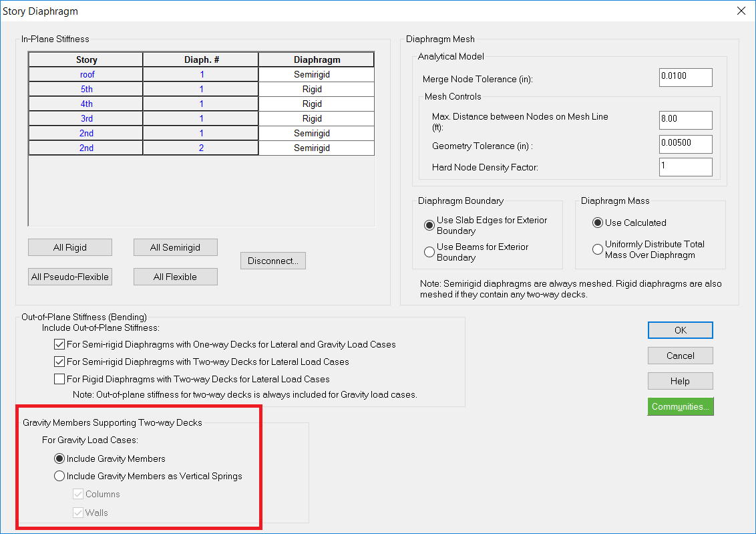The image size is (756, 534).
Task: Select Use Beams for Exterior Boundary
Action: click(429, 252)
